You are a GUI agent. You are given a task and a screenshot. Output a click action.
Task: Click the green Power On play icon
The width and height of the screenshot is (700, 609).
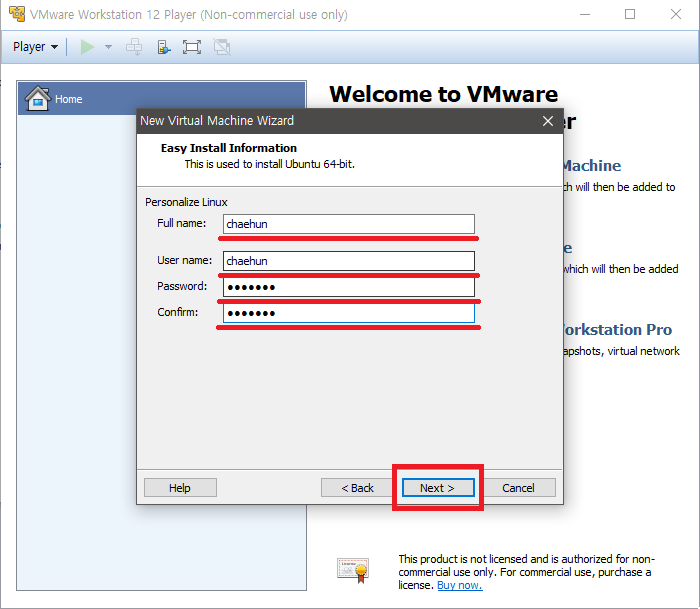87,47
